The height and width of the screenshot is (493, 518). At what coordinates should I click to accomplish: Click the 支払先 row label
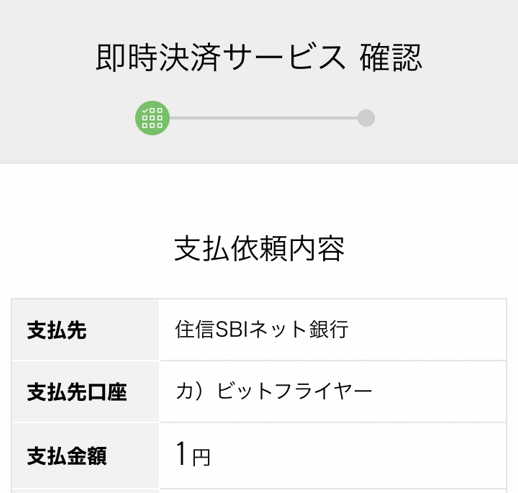(57, 330)
